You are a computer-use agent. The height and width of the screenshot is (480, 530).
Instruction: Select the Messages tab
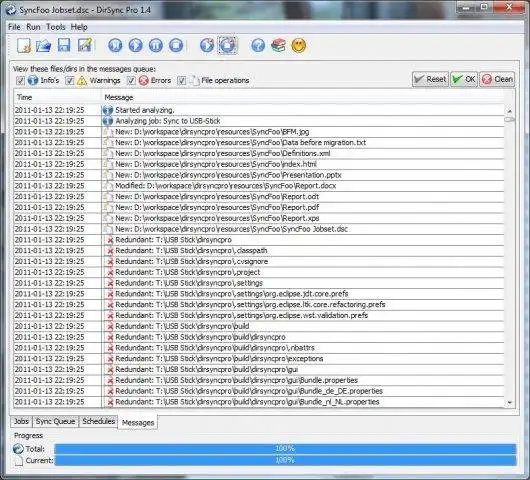coord(138,423)
